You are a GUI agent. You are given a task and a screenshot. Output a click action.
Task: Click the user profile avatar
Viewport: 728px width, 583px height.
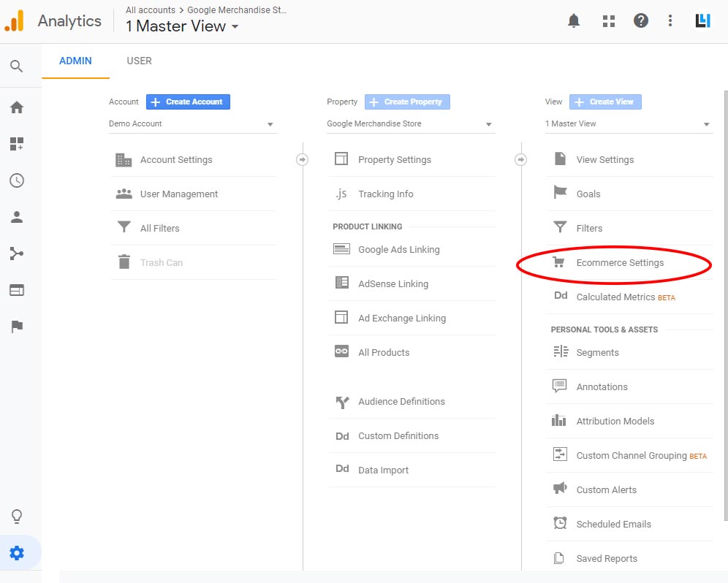pyautogui.click(x=702, y=21)
